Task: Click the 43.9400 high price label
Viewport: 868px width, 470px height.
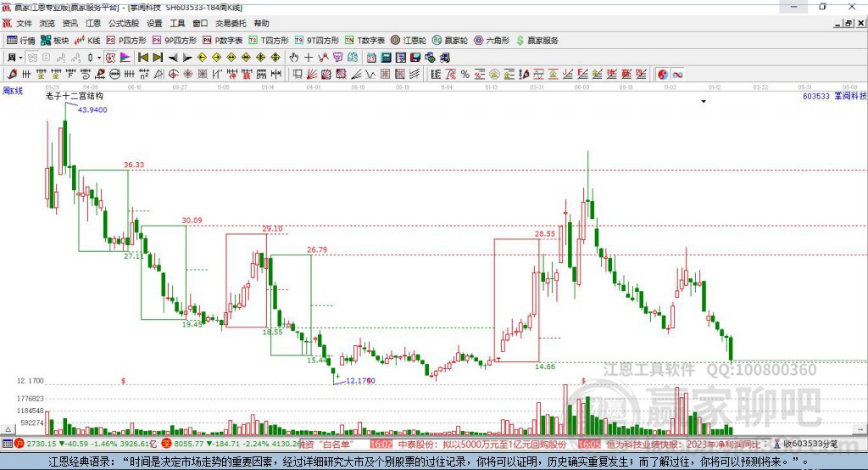Action: point(92,109)
